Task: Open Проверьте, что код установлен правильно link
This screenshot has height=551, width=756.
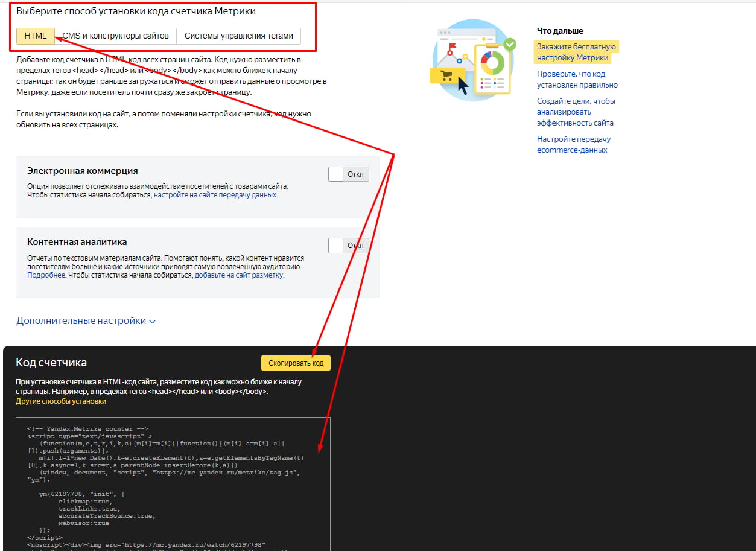Action: (577, 80)
